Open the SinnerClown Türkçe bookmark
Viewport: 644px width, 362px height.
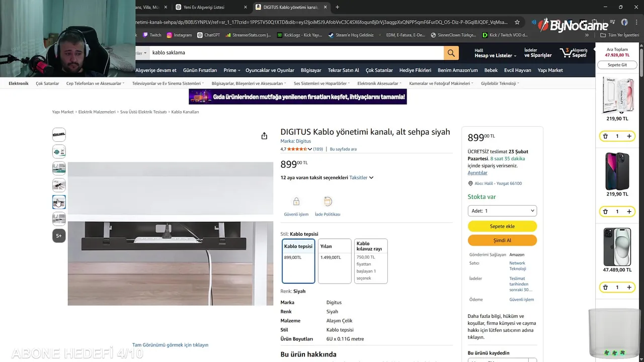point(453,35)
